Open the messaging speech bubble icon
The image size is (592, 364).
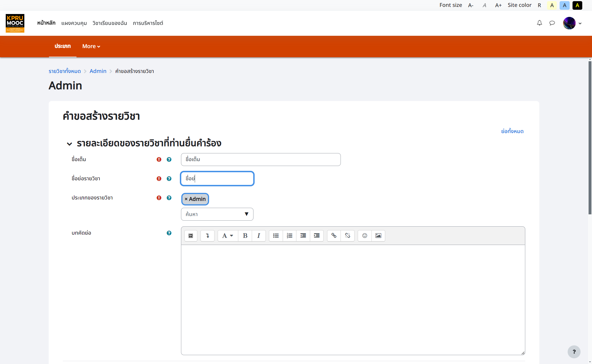[552, 23]
